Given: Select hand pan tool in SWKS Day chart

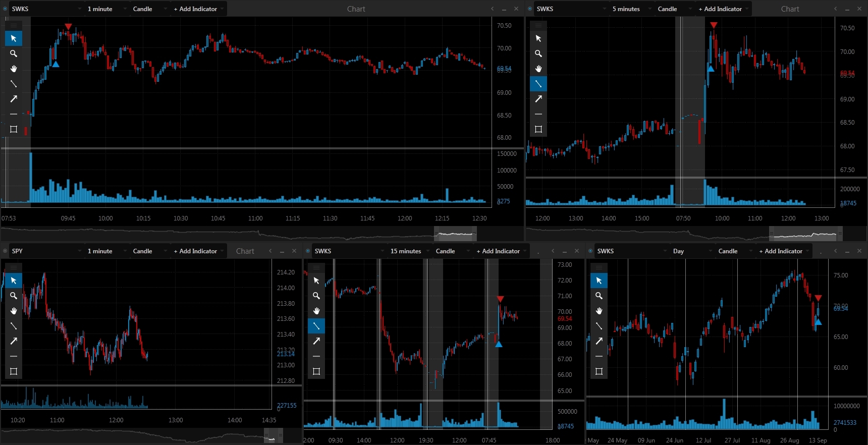Looking at the screenshot, I should (599, 311).
